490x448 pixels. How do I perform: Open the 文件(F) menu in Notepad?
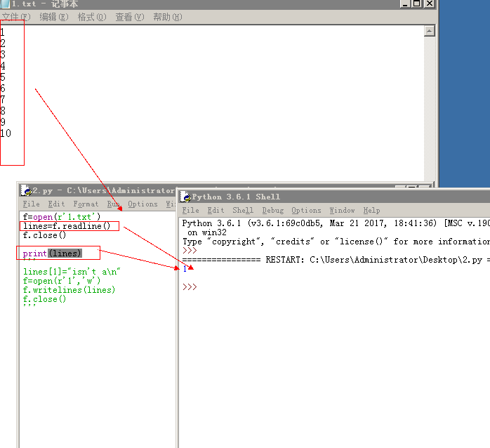[15, 17]
